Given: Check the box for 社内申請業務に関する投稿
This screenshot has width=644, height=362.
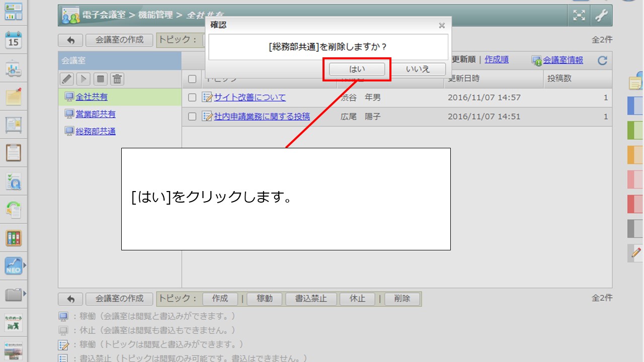Looking at the screenshot, I should (192, 117).
